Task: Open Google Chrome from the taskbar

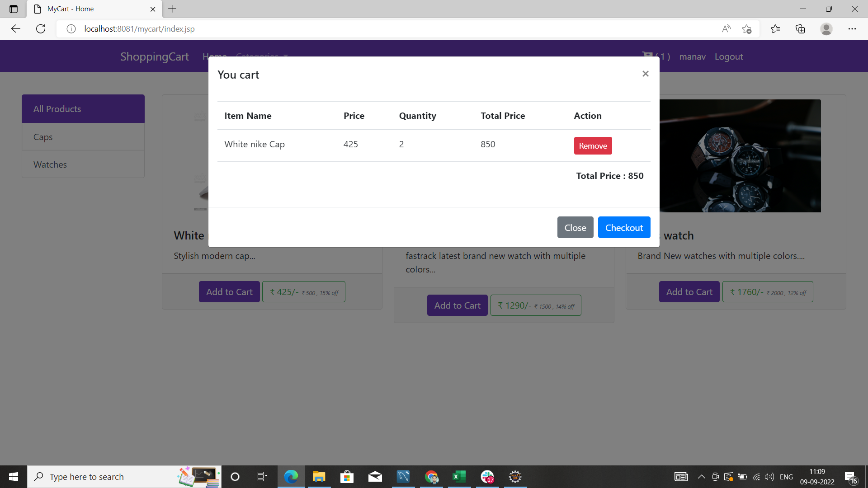Action: tap(432, 476)
